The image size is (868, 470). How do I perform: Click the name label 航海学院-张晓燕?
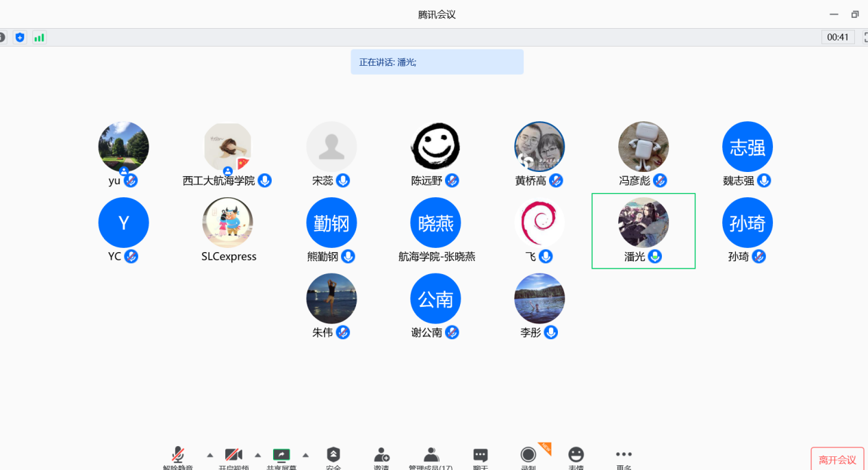(x=437, y=257)
